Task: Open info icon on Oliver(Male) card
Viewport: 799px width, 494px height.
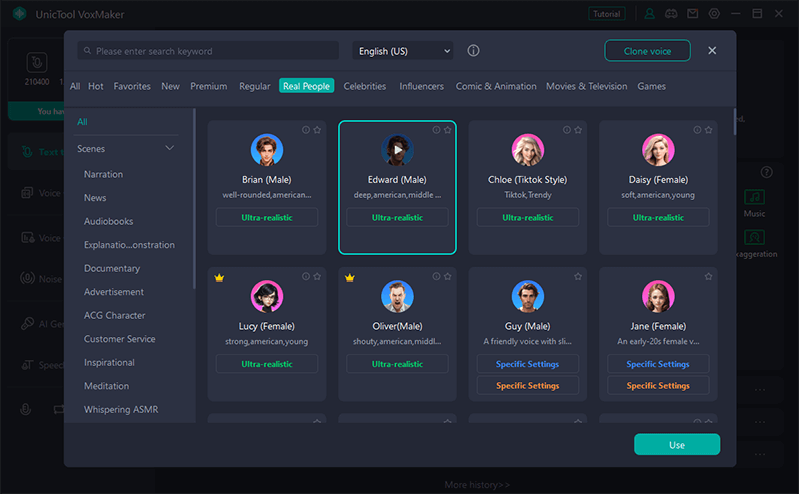Action: point(436,276)
